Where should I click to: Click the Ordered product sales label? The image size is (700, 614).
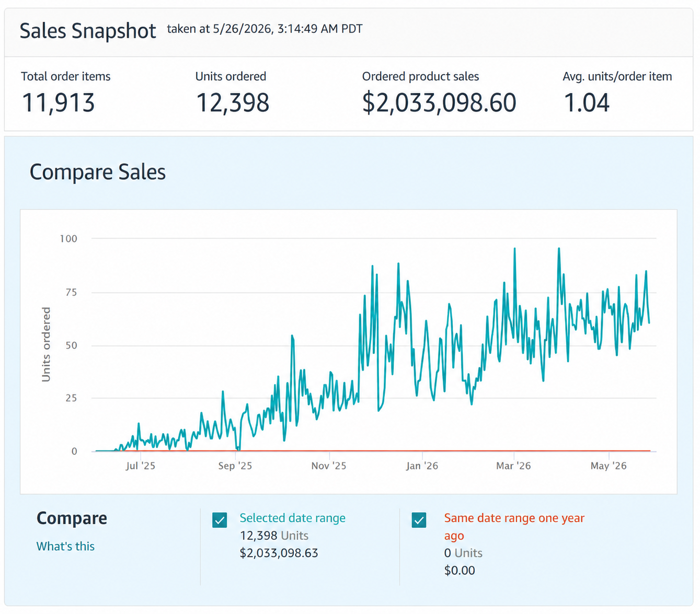(420, 76)
